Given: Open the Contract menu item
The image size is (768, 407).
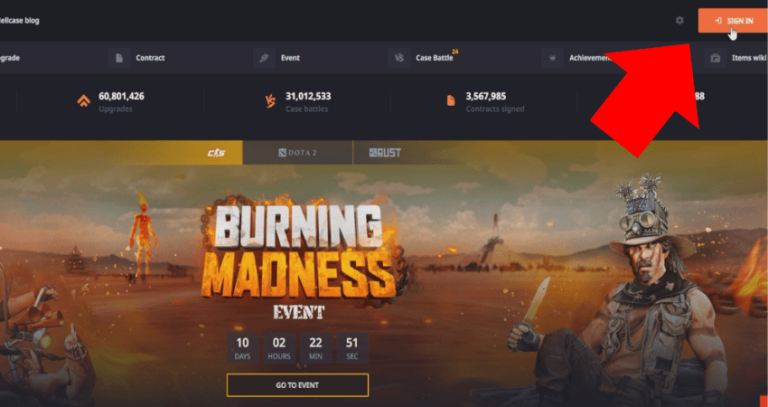Looking at the screenshot, I should tap(150, 58).
